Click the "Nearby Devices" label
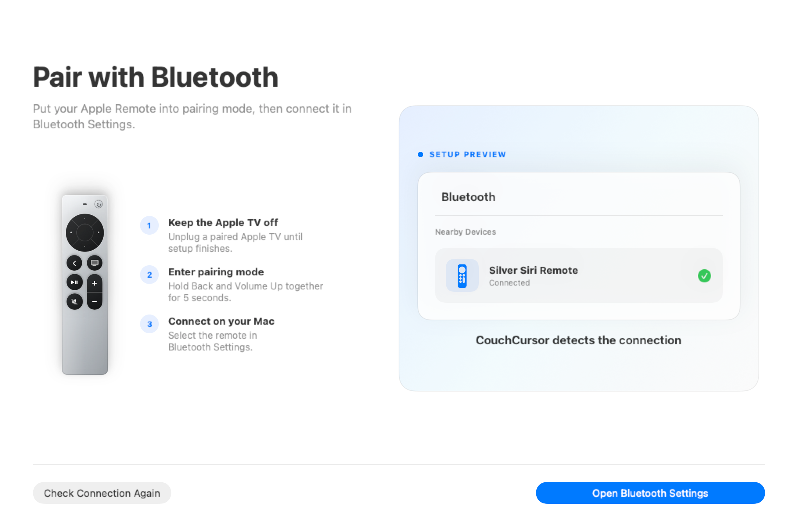The height and width of the screenshot is (532, 798). [x=465, y=232]
